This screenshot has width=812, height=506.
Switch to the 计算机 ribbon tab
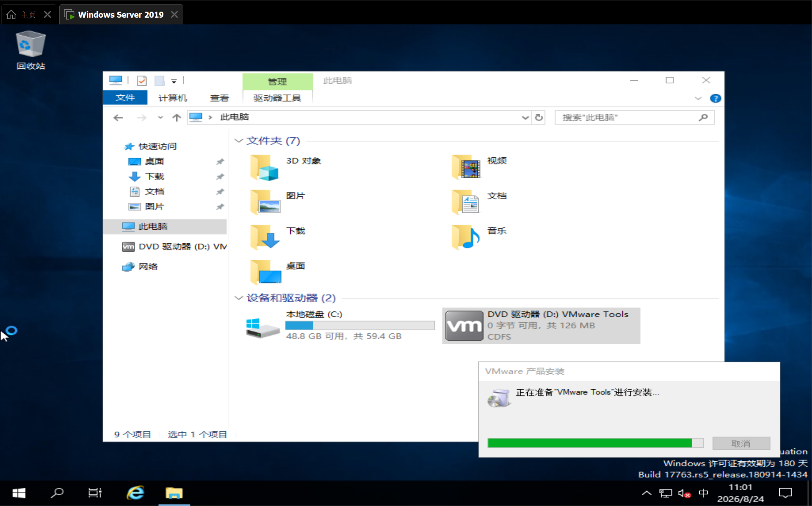[x=173, y=98]
